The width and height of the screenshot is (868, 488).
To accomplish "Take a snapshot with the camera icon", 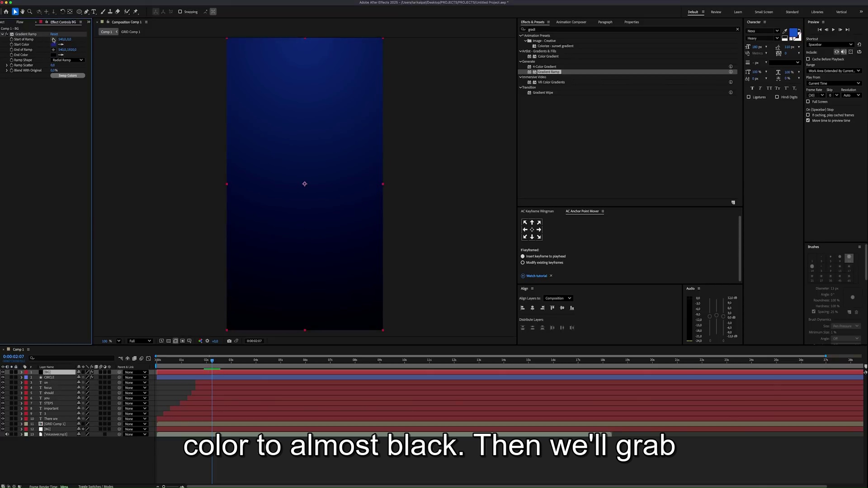I will click(x=229, y=341).
